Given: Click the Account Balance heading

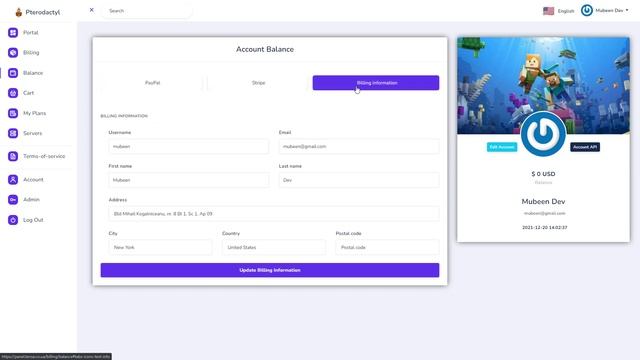Looking at the screenshot, I should [265, 49].
